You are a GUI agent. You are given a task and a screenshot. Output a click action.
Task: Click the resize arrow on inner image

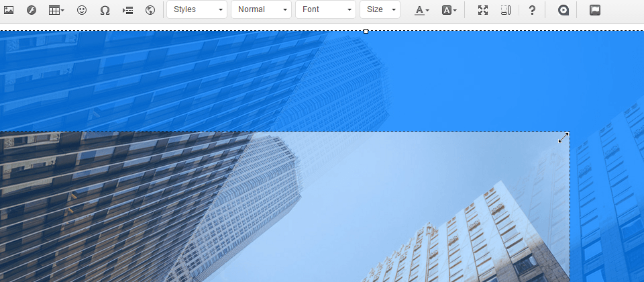(x=563, y=138)
